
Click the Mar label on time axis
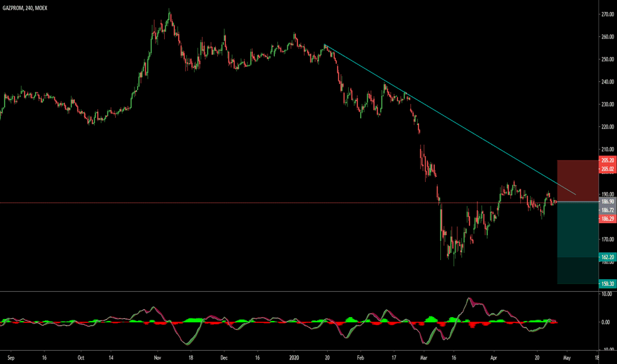pyautogui.click(x=424, y=357)
